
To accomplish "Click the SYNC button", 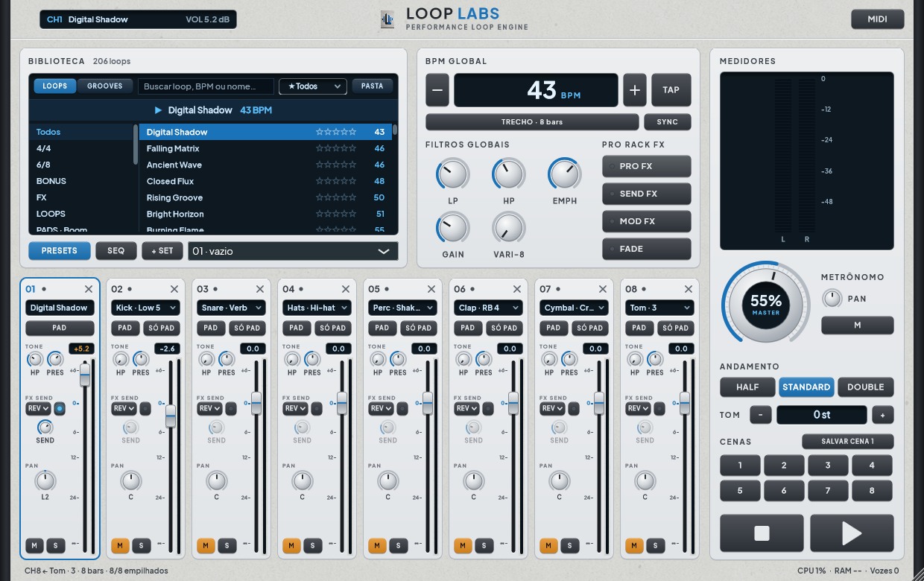I will 667,122.
